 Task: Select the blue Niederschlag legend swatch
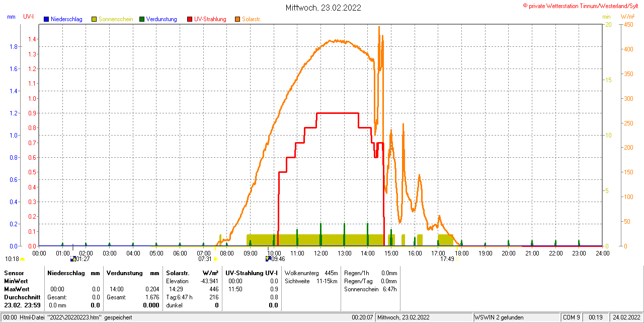[x=46, y=19]
